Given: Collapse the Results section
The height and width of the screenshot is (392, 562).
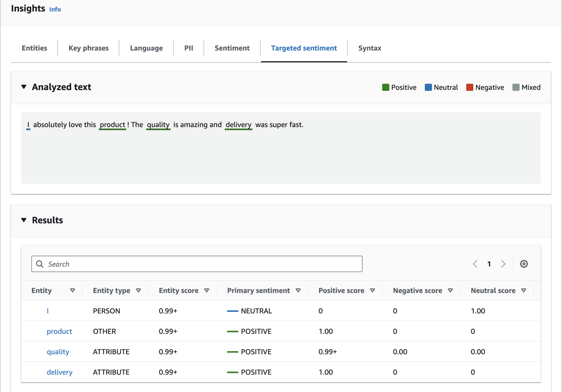Looking at the screenshot, I should click(24, 220).
